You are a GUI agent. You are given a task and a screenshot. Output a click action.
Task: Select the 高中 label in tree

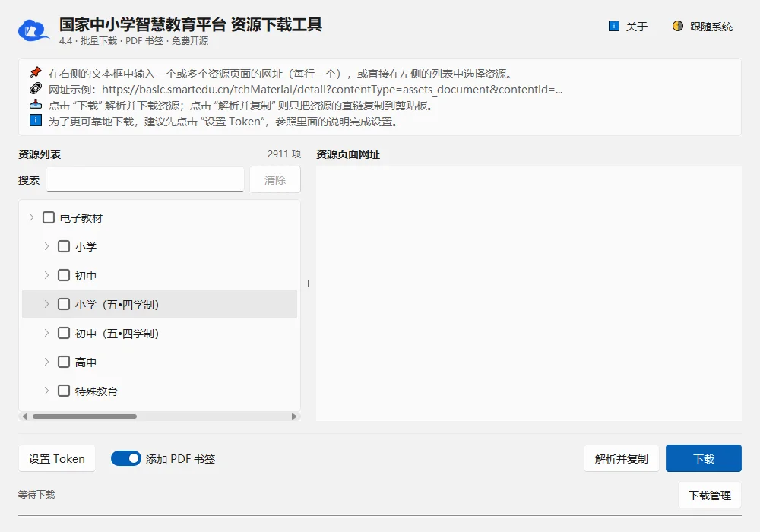pyautogui.click(x=86, y=363)
